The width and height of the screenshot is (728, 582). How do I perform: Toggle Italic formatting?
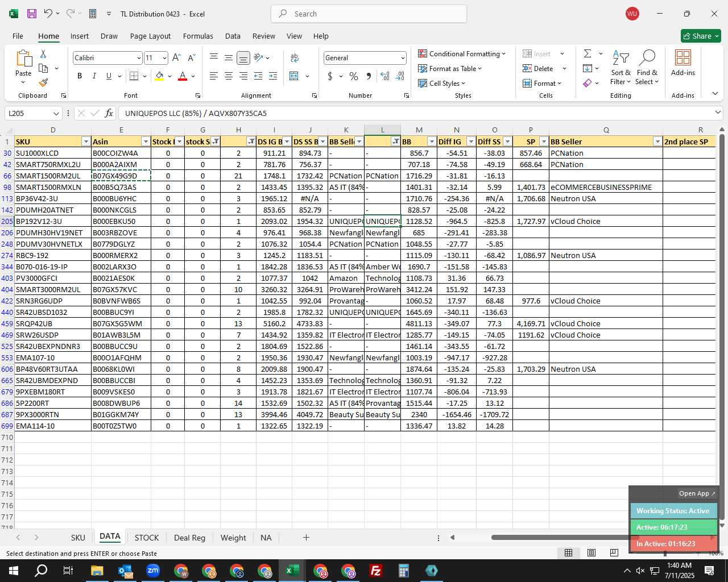(94, 76)
